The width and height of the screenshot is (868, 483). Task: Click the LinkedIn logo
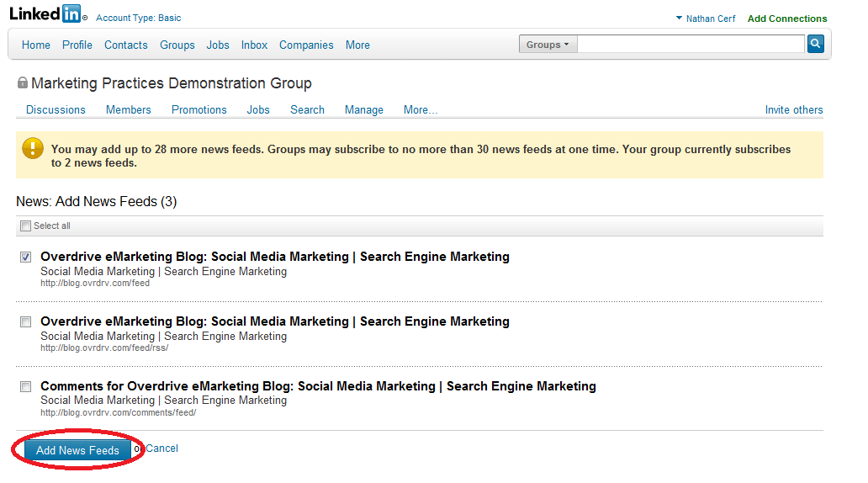coord(48,13)
